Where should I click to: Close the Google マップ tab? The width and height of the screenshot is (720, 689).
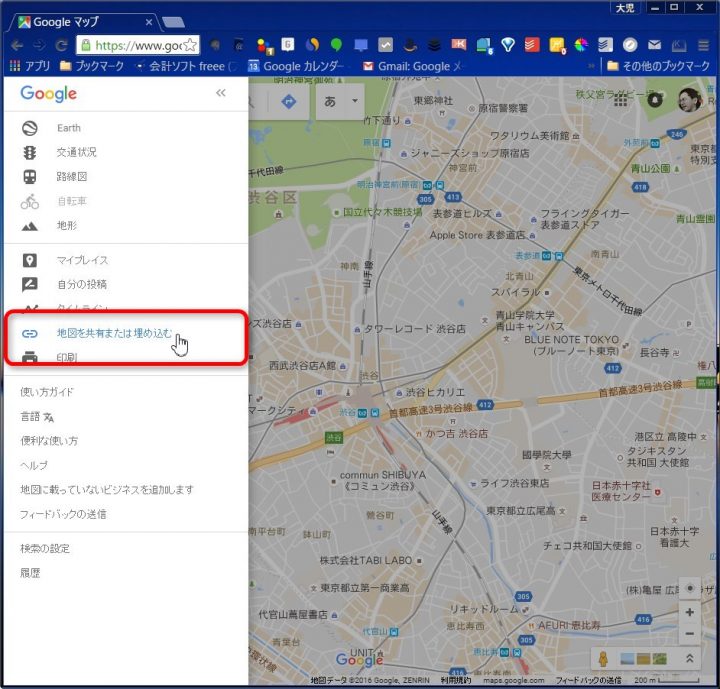point(149,22)
